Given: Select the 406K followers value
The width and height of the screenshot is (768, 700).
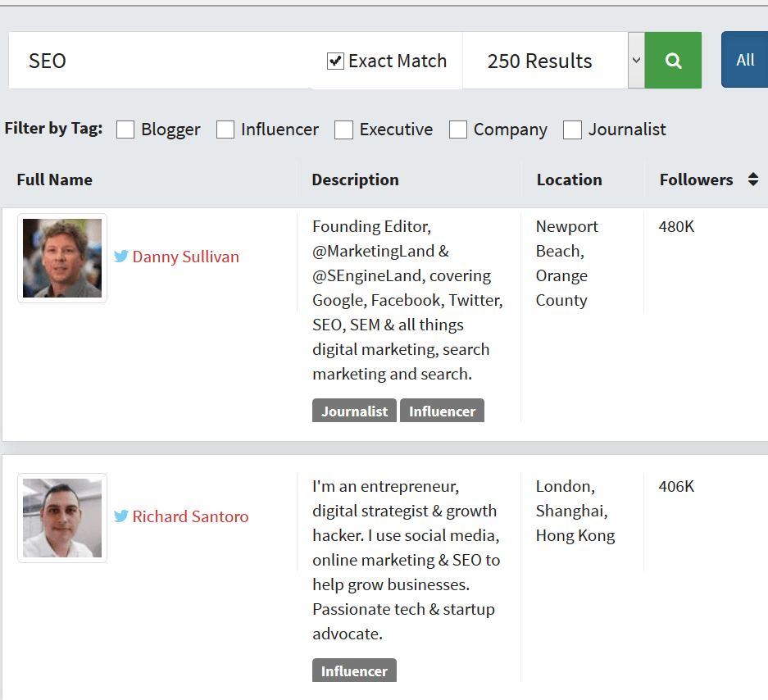Looking at the screenshot, I should tap(676, 486).
